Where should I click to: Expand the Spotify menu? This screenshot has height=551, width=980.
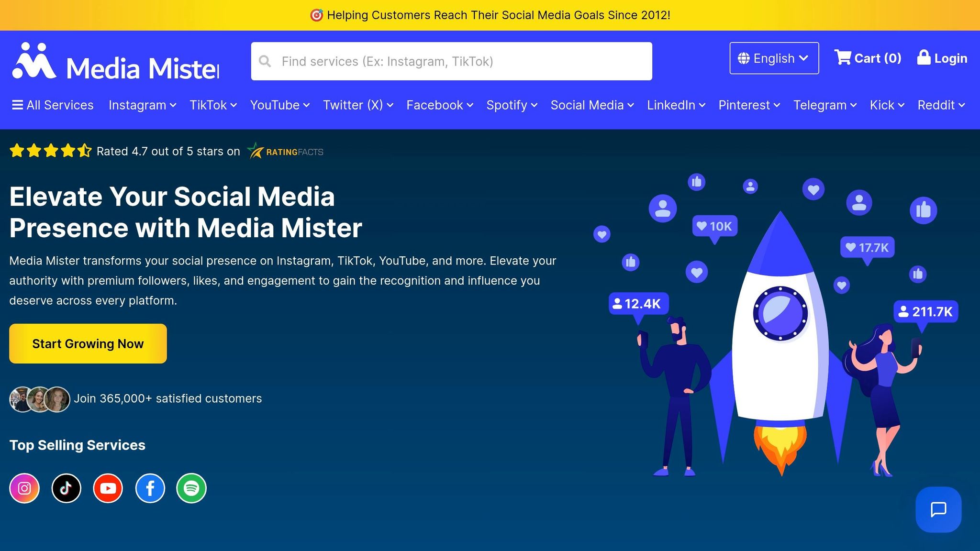(x=512, y=105)
